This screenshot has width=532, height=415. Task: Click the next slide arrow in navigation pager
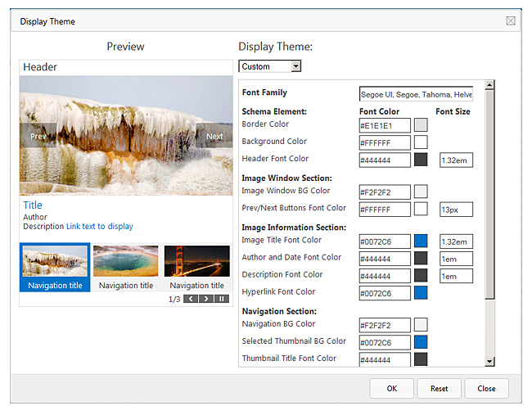coord(205,300)
